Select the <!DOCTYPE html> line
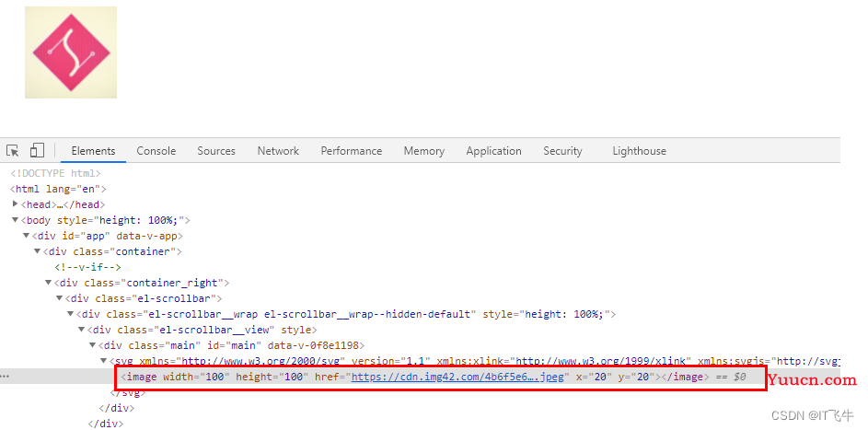 click(55, 173)
